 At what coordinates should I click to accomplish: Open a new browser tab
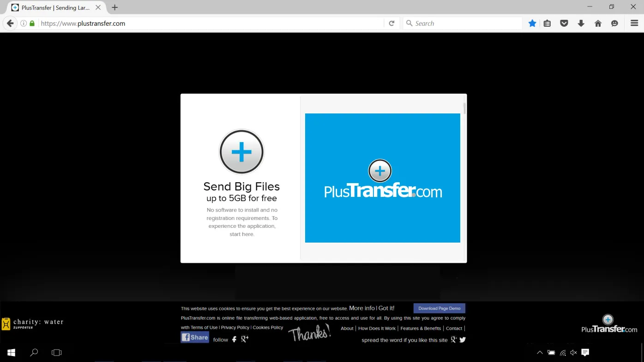(x=114, y=7)
